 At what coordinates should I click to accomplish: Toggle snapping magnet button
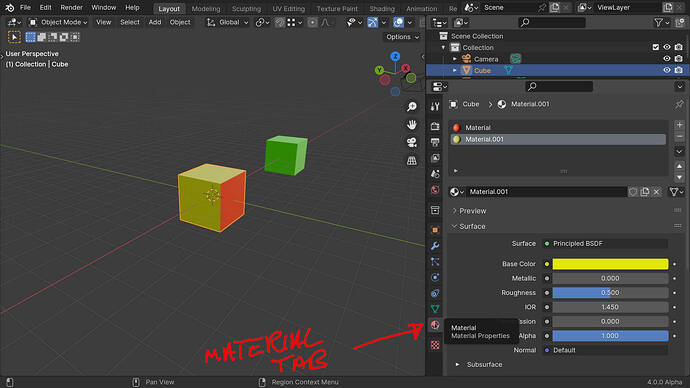(279, 22)
